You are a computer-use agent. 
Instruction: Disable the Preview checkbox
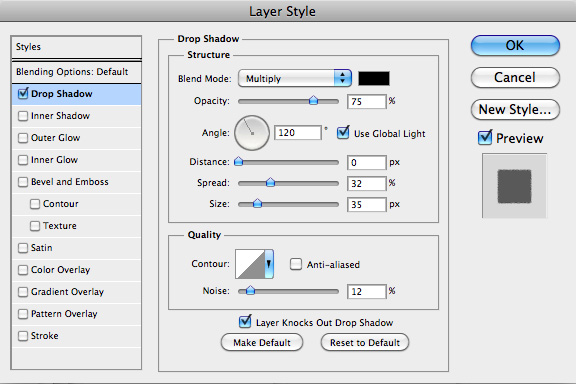coord(485,138)
